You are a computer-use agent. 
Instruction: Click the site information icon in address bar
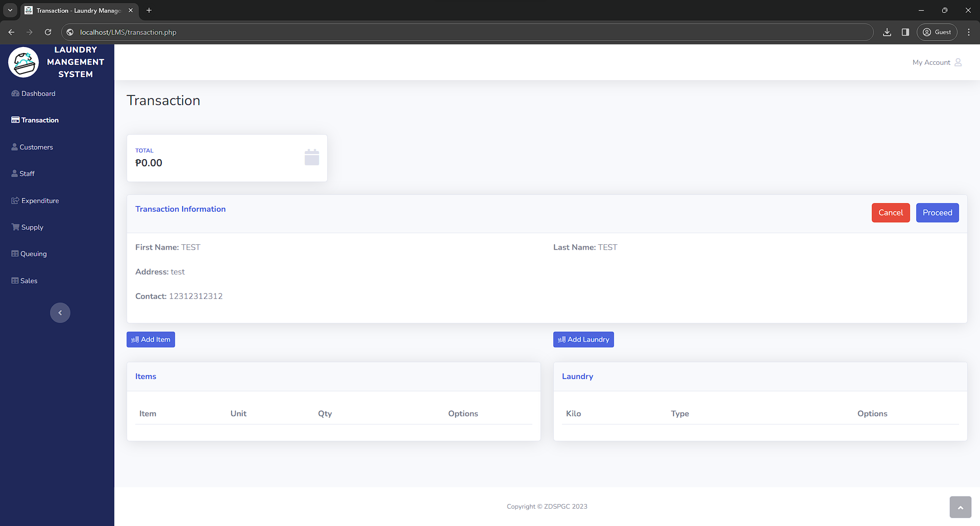(x=70, y=32)
